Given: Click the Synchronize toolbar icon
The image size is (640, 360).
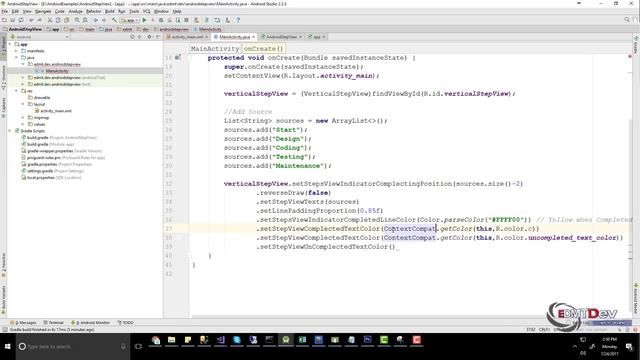Looking at the screenshot, I should (x=21, y=20).
